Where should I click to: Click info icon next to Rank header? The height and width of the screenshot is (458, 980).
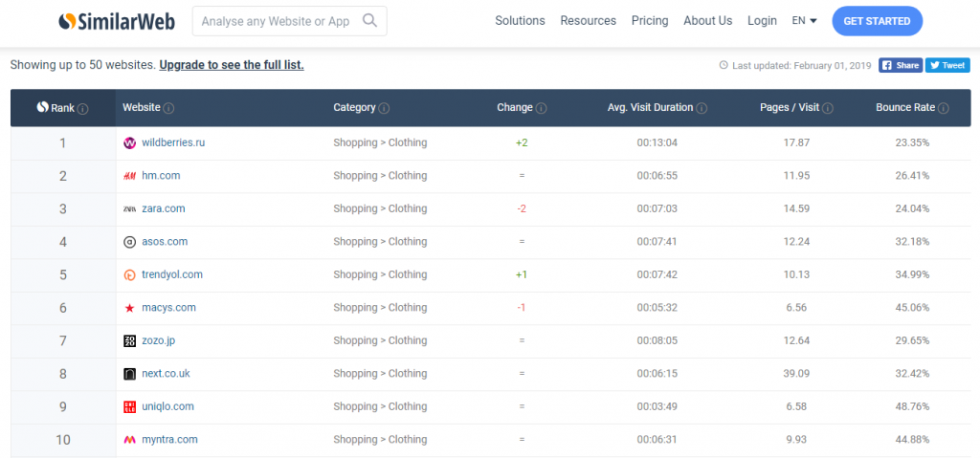(83, 108)
